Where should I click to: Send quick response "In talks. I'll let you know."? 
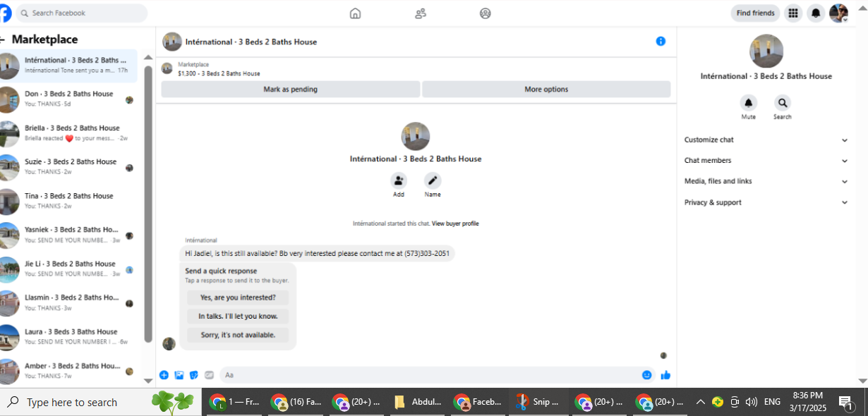[x=238, y=317]
